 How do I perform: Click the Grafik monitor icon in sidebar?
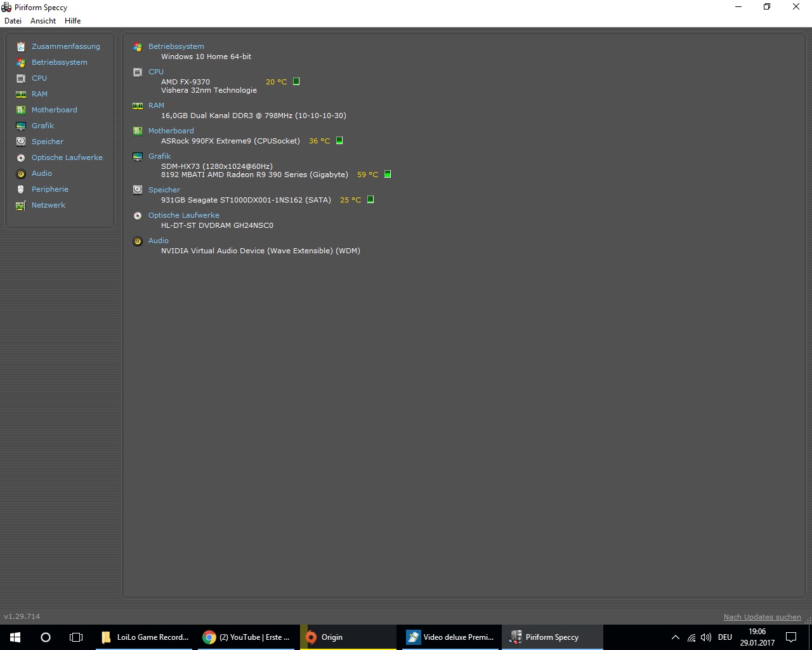point(21,126)
